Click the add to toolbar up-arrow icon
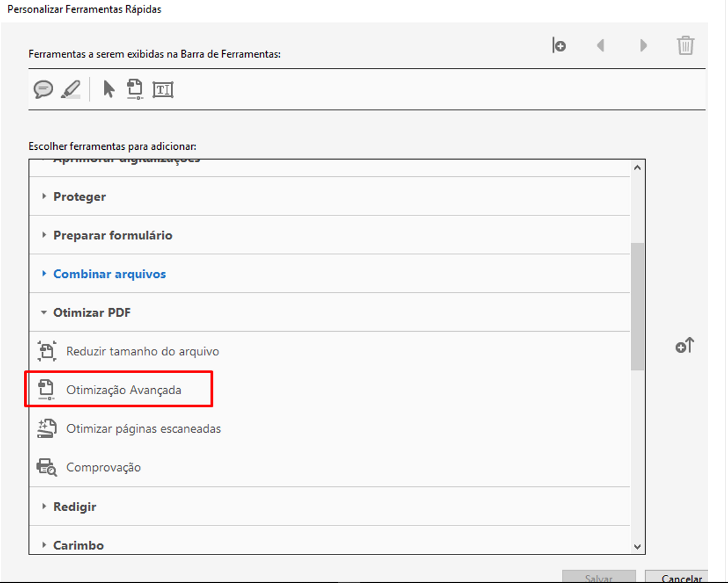The image size is (728, 583). (685, 346)
